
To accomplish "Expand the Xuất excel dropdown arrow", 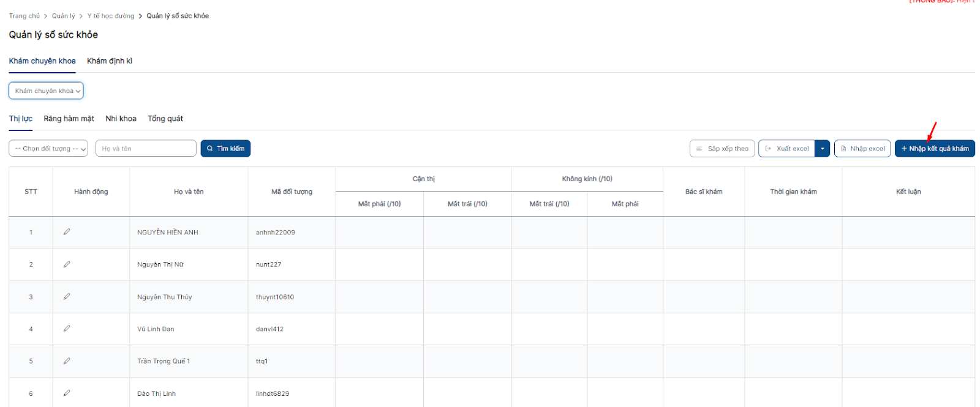I will coord(823,149).
